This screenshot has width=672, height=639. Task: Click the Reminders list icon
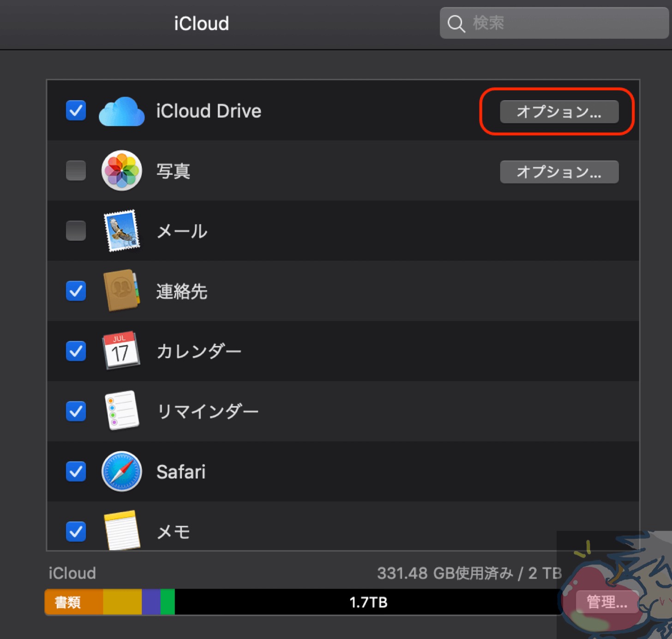(x=122, y=410)
